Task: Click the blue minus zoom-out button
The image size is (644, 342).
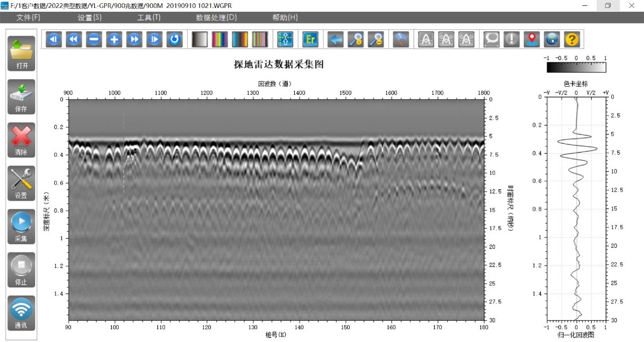Action: coord(94,39)
